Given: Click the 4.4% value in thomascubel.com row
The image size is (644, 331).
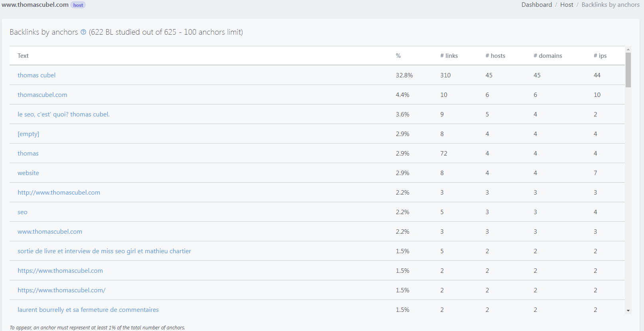Looking at the screenshot, I should pyautogui.click(x=403, y=95).
